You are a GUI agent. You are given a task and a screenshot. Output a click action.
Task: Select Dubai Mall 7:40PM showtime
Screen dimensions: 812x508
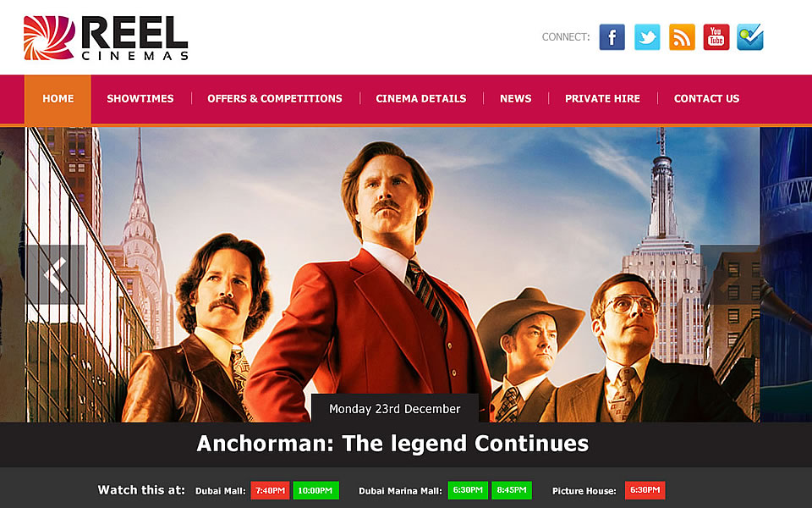(271, 490)
